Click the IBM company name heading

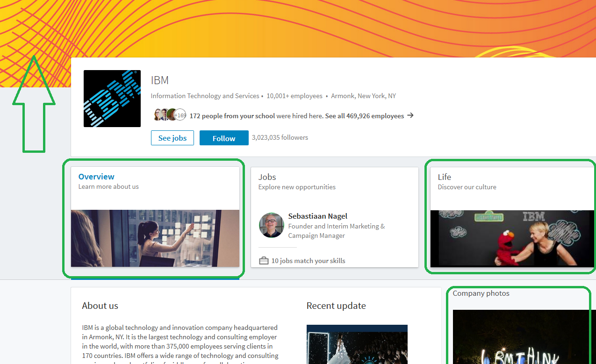click(x=160, y=80)
